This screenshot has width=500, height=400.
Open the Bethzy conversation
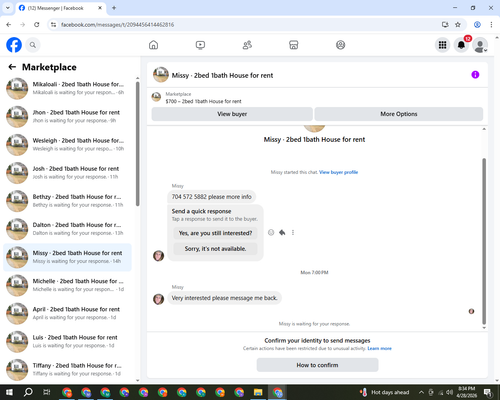click(67, 201)
